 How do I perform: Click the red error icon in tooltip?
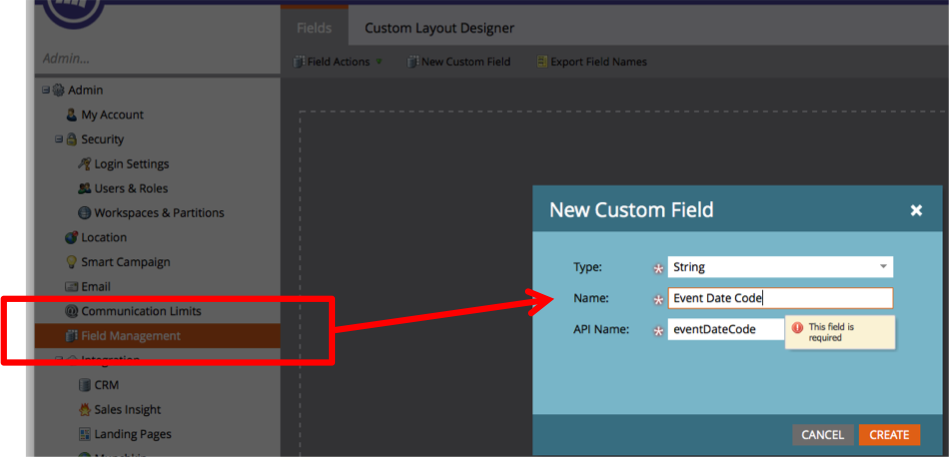(798, 327)
